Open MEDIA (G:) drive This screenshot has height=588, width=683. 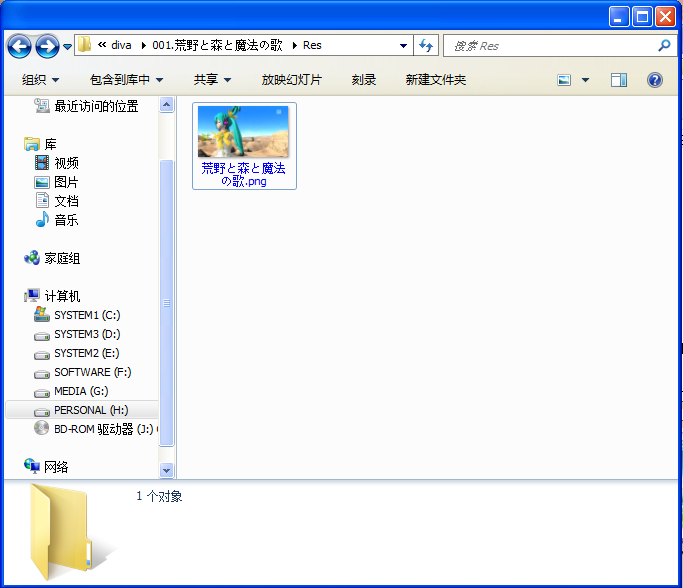[x=81, y=391]
